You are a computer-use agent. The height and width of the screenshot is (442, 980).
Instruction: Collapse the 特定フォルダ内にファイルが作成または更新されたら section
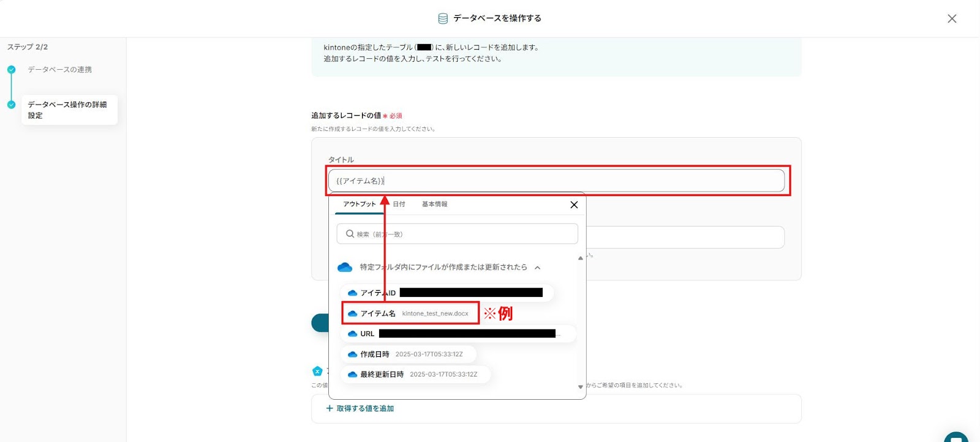537,268
